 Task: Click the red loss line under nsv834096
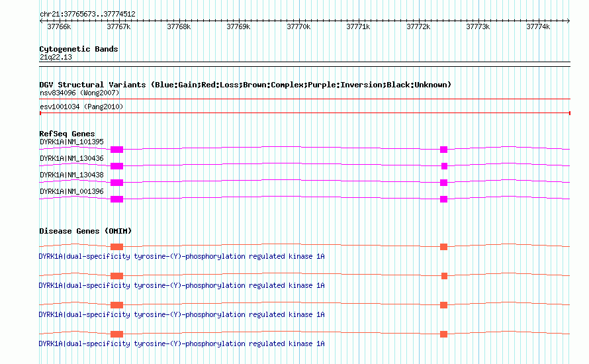(304, 99)
